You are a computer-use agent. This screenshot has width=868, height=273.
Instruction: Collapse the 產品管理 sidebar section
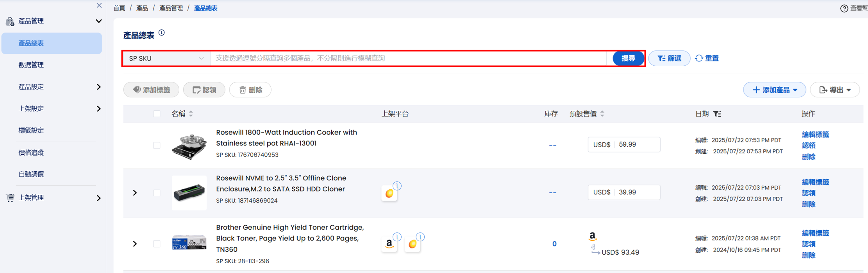point(99,21)
